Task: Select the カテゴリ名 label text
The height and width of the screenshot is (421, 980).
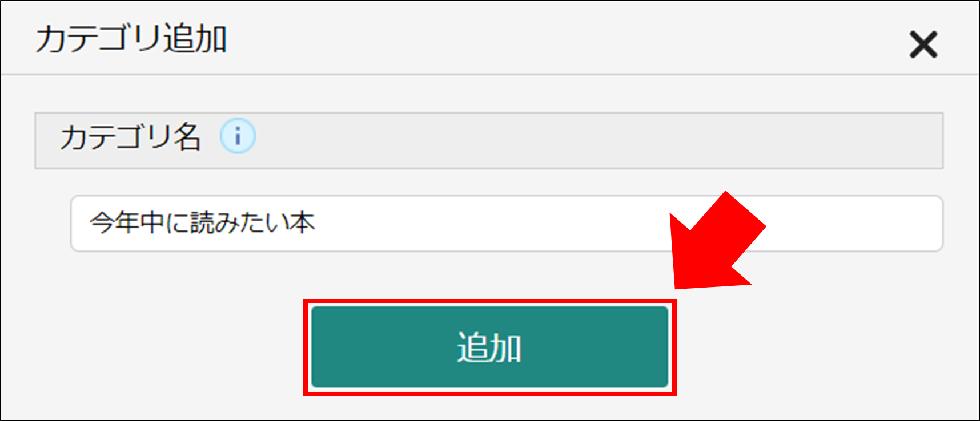Action: 130,137
